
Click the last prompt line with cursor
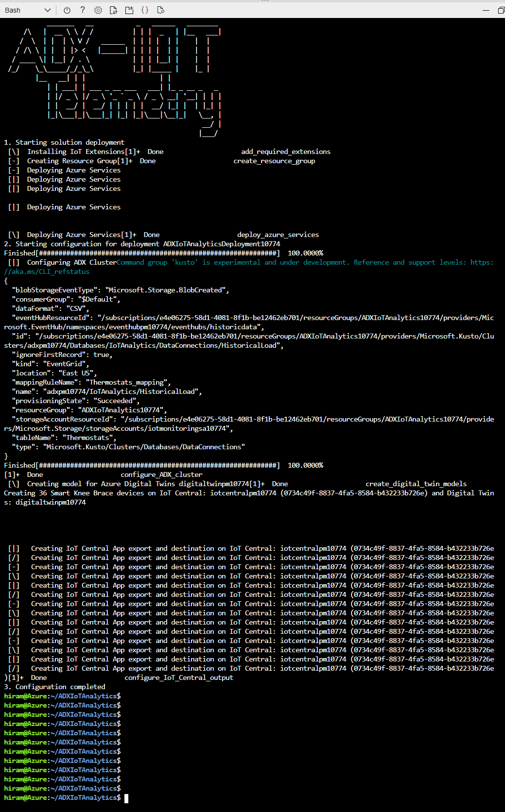(66, 797)
